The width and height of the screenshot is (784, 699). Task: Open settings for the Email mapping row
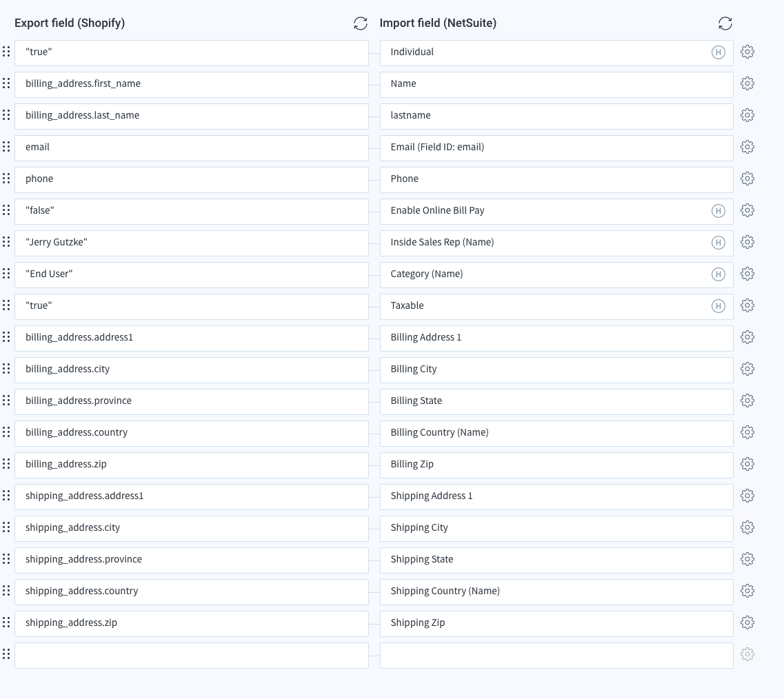coord(747,147)
